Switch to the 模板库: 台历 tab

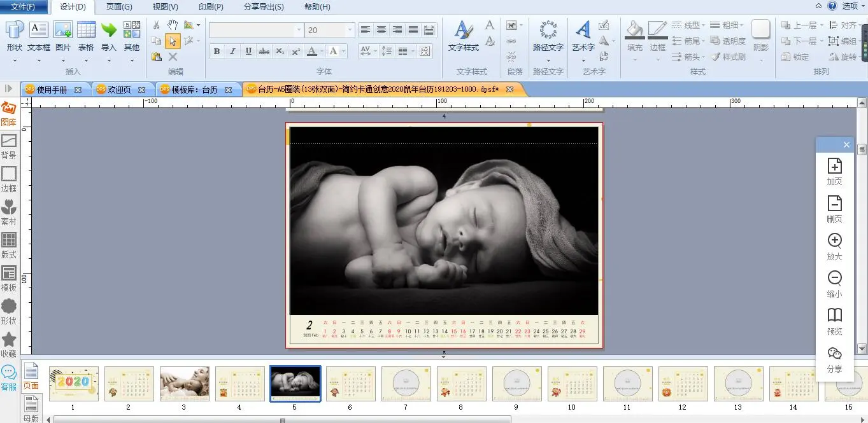pos(194,90)
